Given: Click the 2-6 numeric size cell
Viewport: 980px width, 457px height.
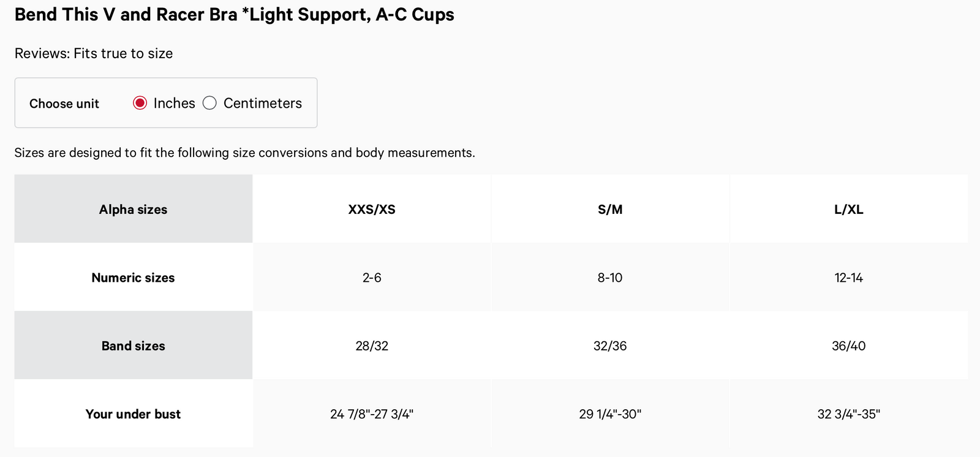Looking at the screenshot, I should [372, 278].
